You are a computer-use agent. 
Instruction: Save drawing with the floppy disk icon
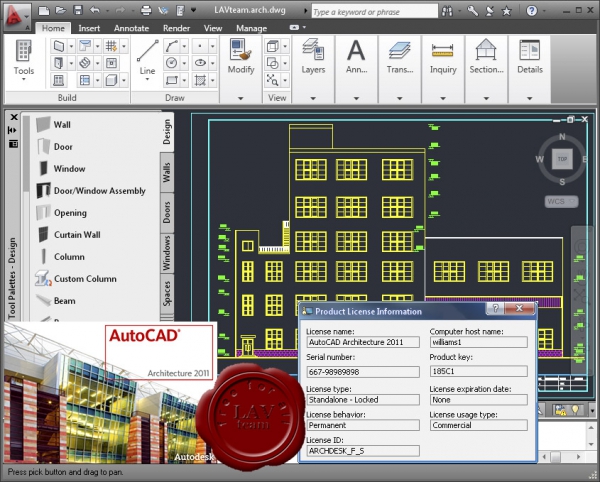pyautogui.click(x=78, y=10)
